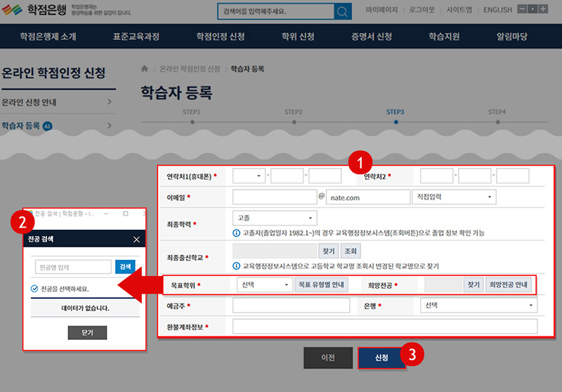Open the 학점인정 신청 menu
Image resolution: width=562 pixels, height=392 pixels.
(221, 37)
